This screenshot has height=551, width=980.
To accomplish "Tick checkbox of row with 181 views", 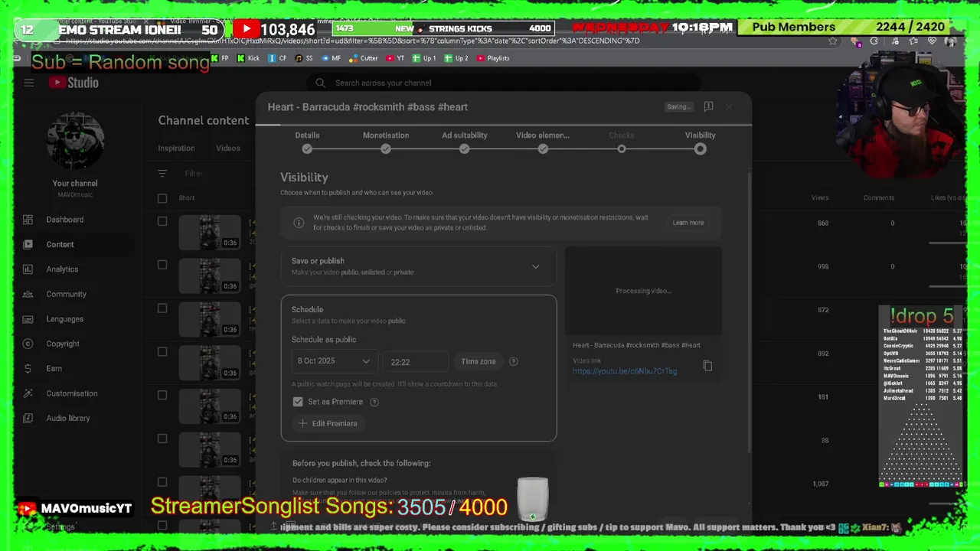I will pyautogui.click(x=162, y=396).
